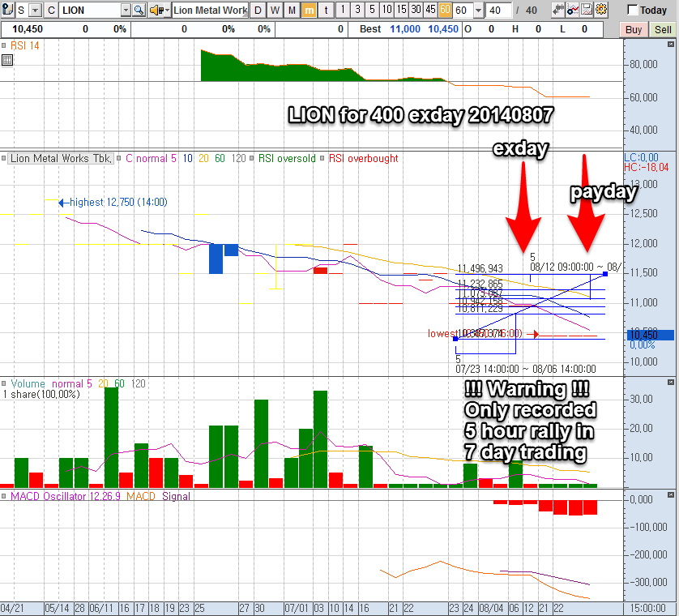Switch to Monthly (M) chart period
679x616 pixels.
(292, 10)
